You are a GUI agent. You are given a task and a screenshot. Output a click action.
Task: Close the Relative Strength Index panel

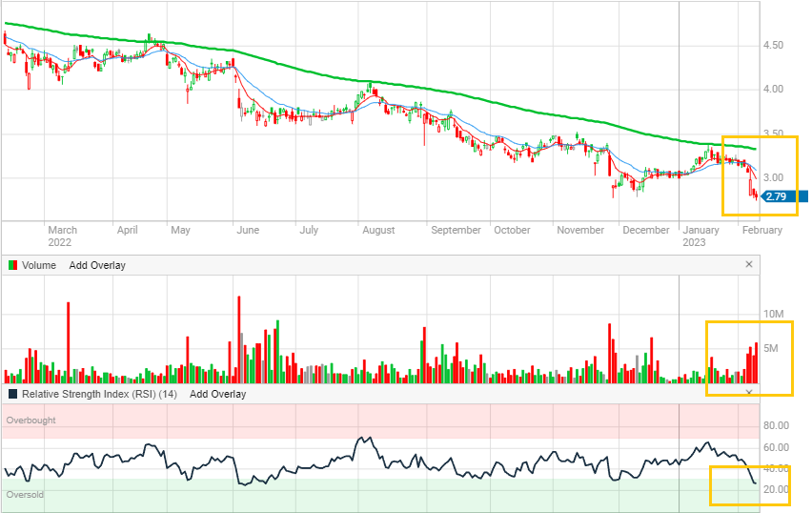click(748, 394)
